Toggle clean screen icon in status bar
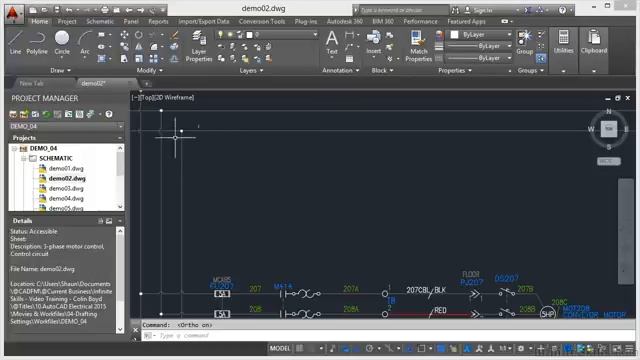Screen dimensions: 640x360 (x=617, y=349)
